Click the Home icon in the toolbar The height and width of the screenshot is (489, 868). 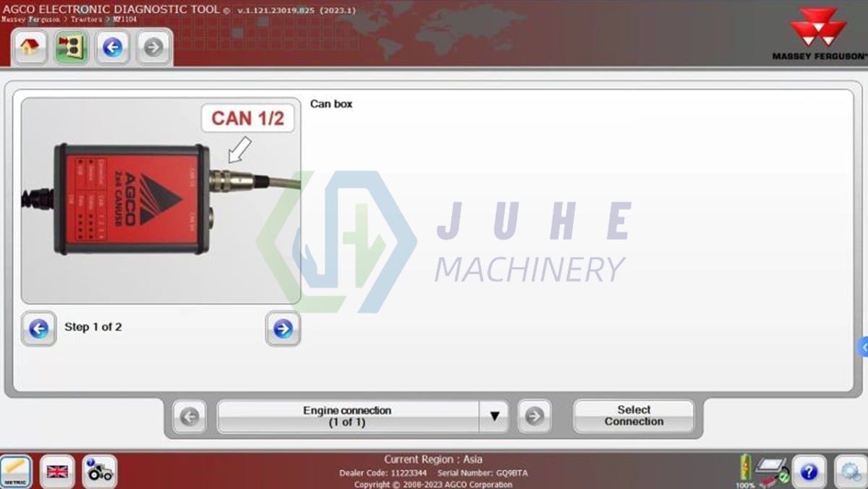30,48
